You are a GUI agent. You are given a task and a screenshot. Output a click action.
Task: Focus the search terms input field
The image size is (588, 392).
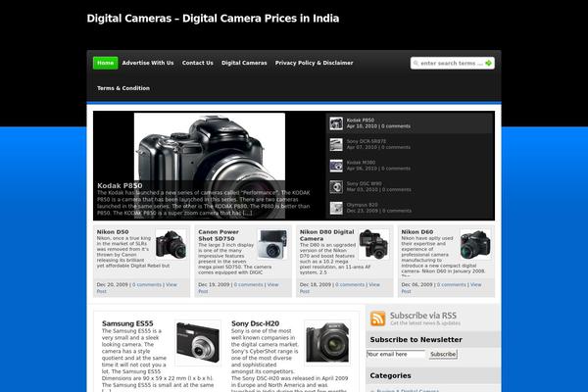click(x=452, y=63)
